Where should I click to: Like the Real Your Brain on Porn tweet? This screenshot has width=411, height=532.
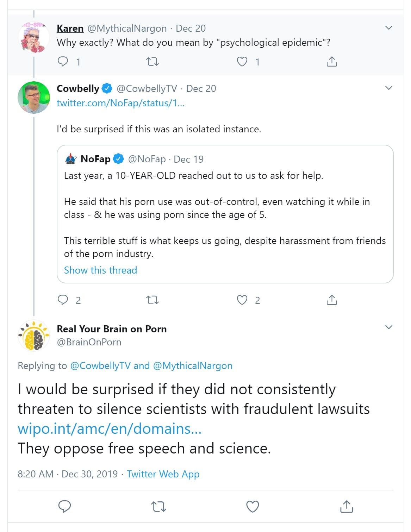[x=252, y=506]
